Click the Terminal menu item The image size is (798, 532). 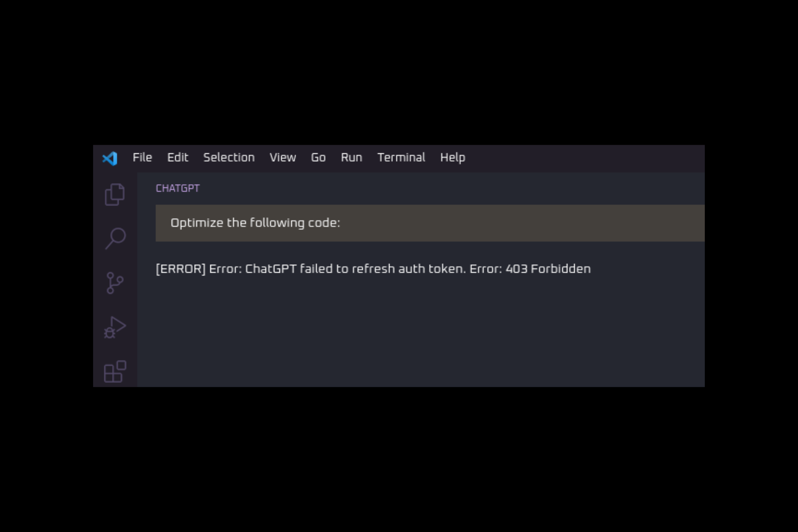click(x=401, y=158)
